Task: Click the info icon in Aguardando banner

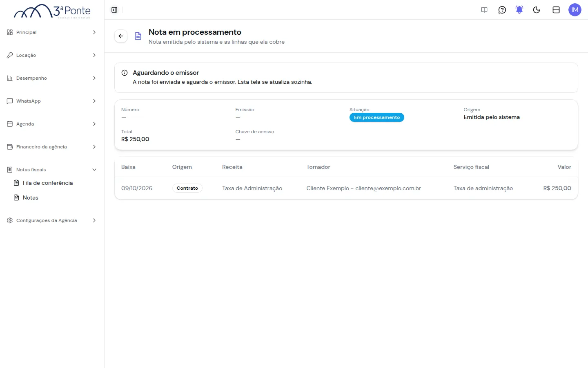Action: pos(125,73)
